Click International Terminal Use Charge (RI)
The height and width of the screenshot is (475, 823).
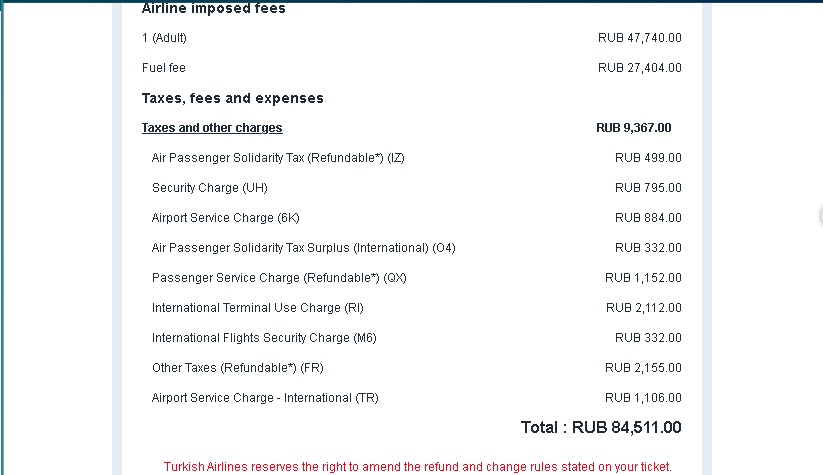pos(257,308)
